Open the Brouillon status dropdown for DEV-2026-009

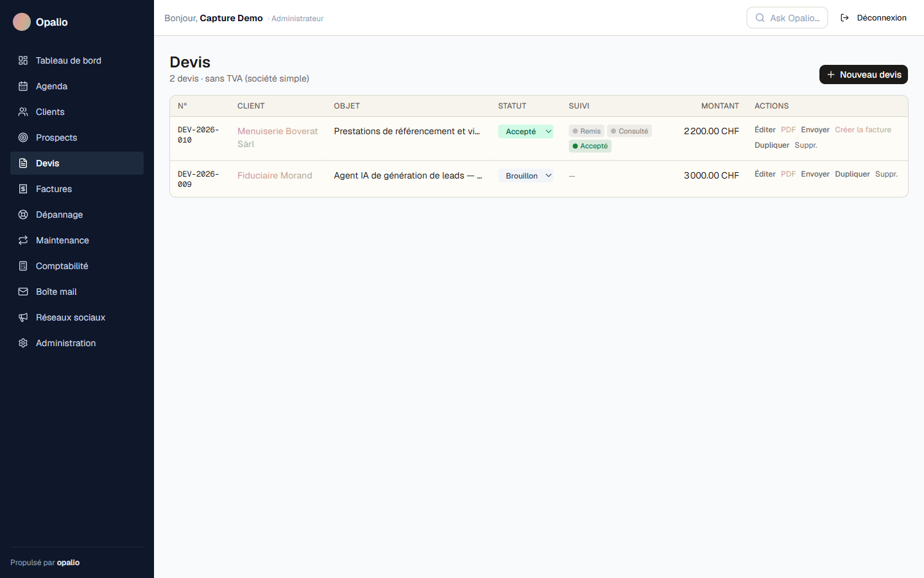click(x=526, y=175)
